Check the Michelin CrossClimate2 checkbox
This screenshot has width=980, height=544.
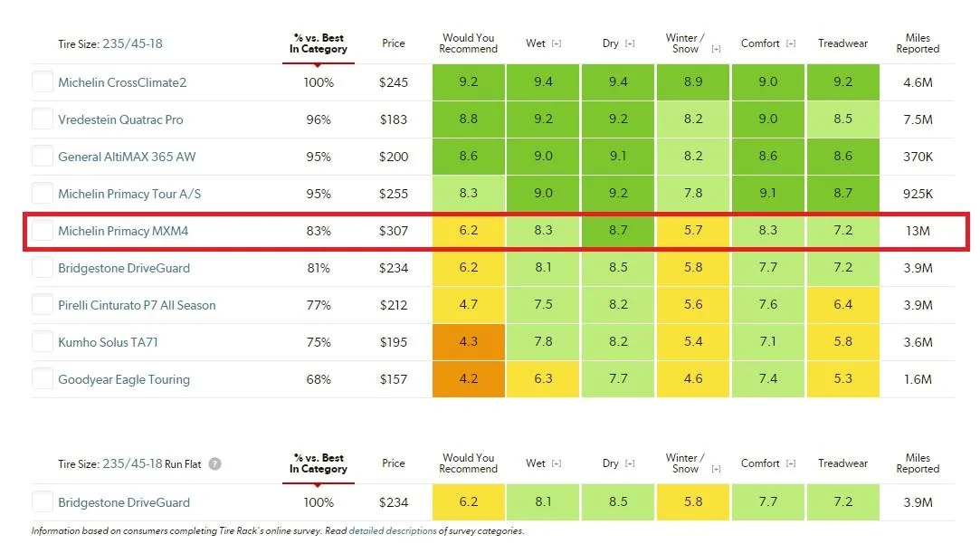coord(42,81)
